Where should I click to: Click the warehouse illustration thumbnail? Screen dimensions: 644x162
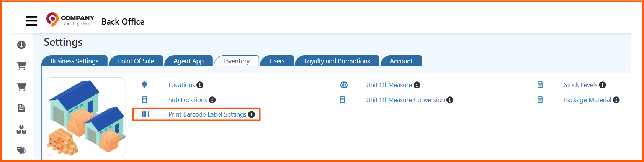pyautogui.click(x=86, y=117)
